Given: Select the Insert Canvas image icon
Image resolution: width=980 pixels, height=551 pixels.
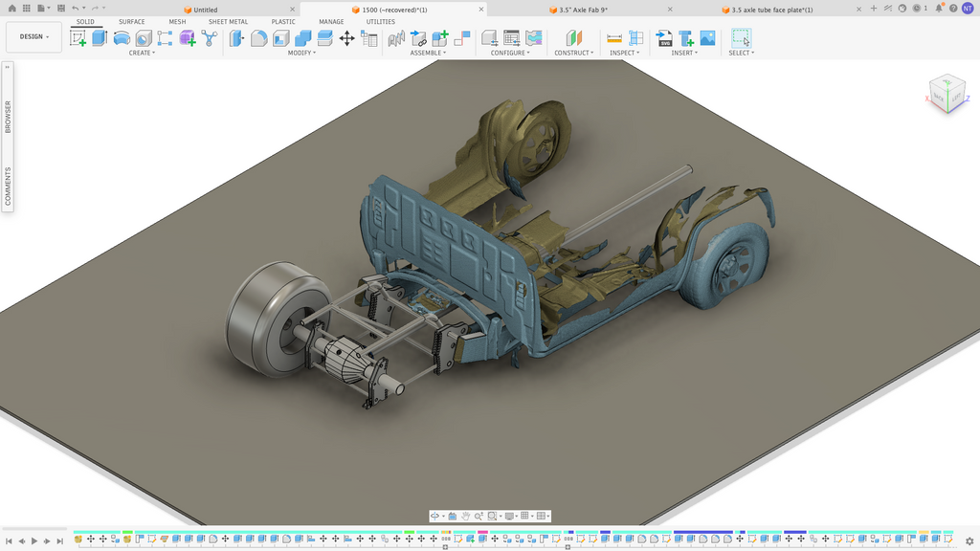Looking at the screenshot, I should 707,38.
